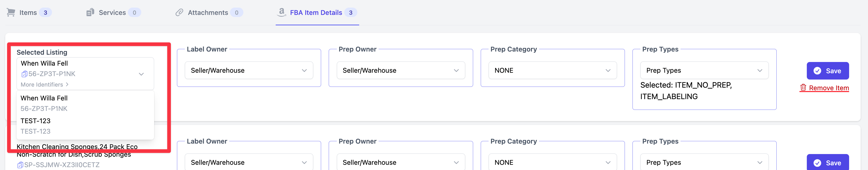This screenshot has width=868, height=170.
Task: Click checkmark icon on first Save button
Action: click(817, 71)
